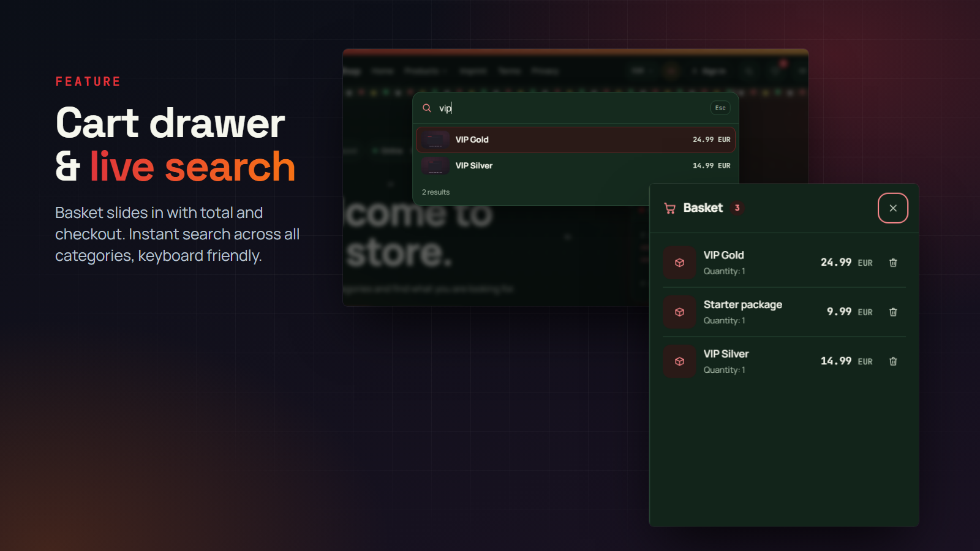The width and height of the screenshot is (980, 551).
Task: Click the 24.99 EUR price in basket
Action: 846,263
